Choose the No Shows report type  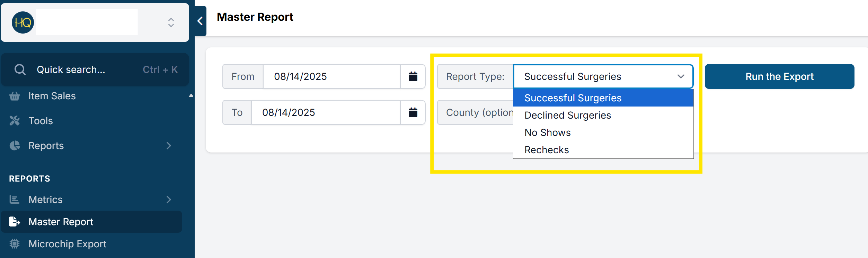pyautogui.click(x=548, y=132)
